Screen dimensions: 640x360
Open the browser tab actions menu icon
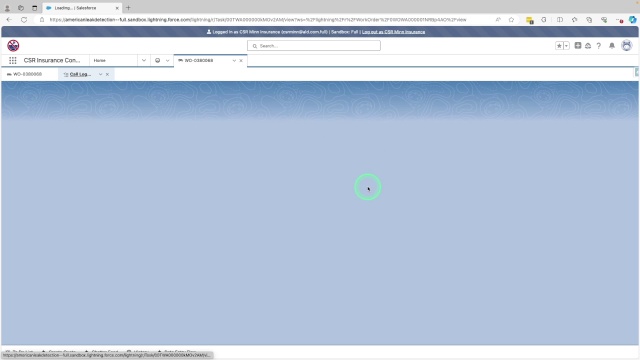[x=35, y=8]
